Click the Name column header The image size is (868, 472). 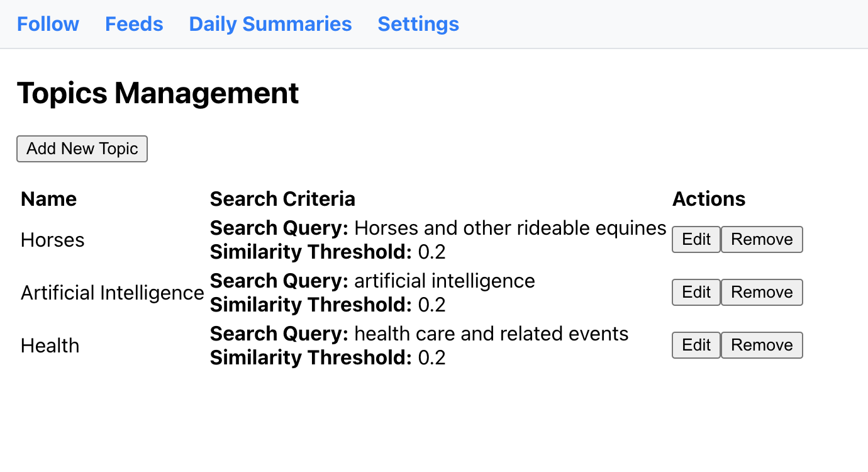pyautogui.click(x=48, y=199)
